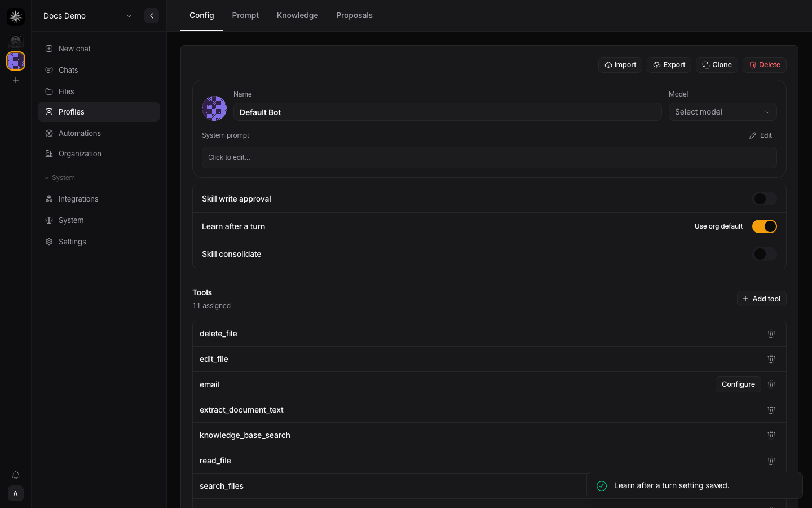Open Chats in the sidebar

coord(99,70)
